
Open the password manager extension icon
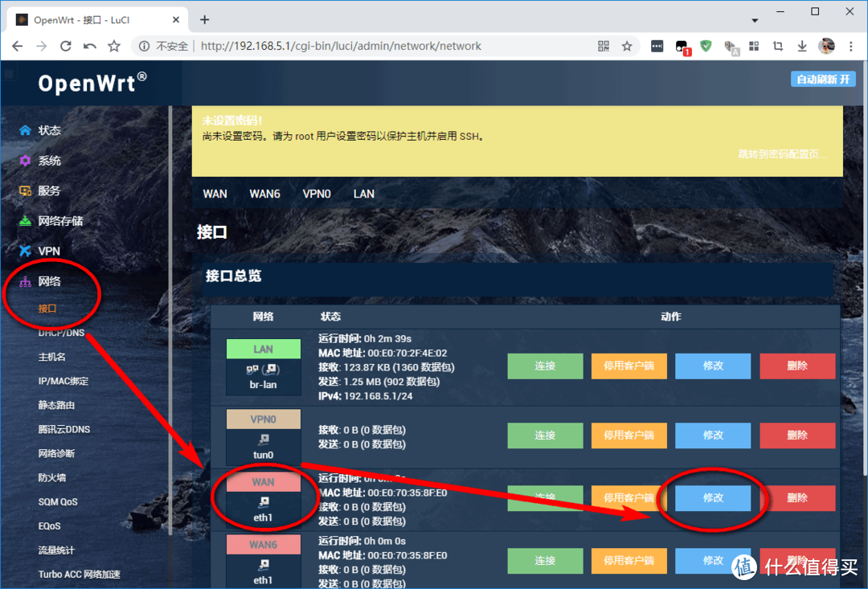point(657,47)
